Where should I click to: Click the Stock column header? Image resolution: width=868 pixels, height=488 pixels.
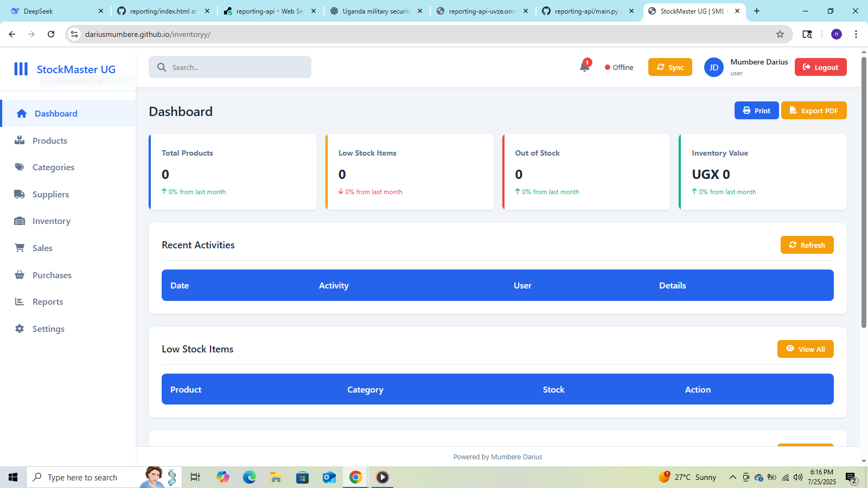[x=553, y=389]
